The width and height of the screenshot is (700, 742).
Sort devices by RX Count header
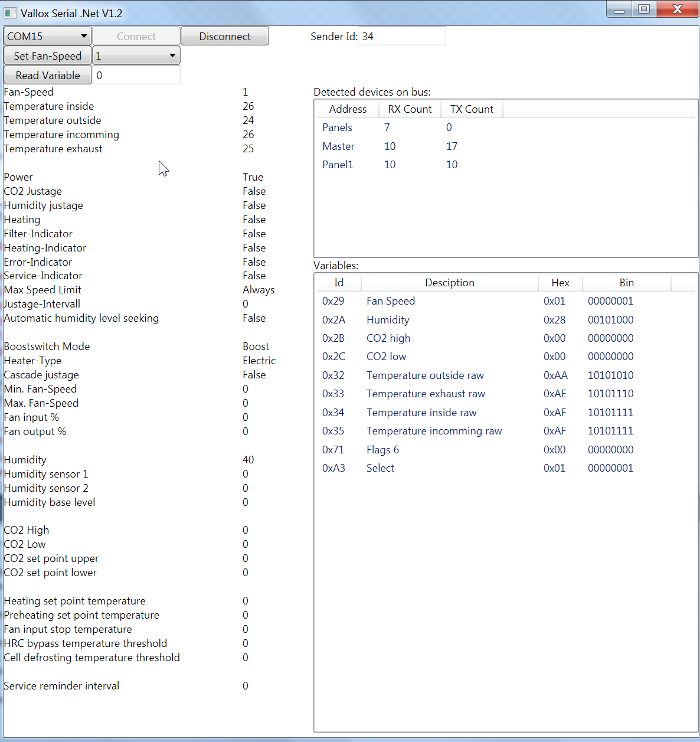[x=410, y=109]
